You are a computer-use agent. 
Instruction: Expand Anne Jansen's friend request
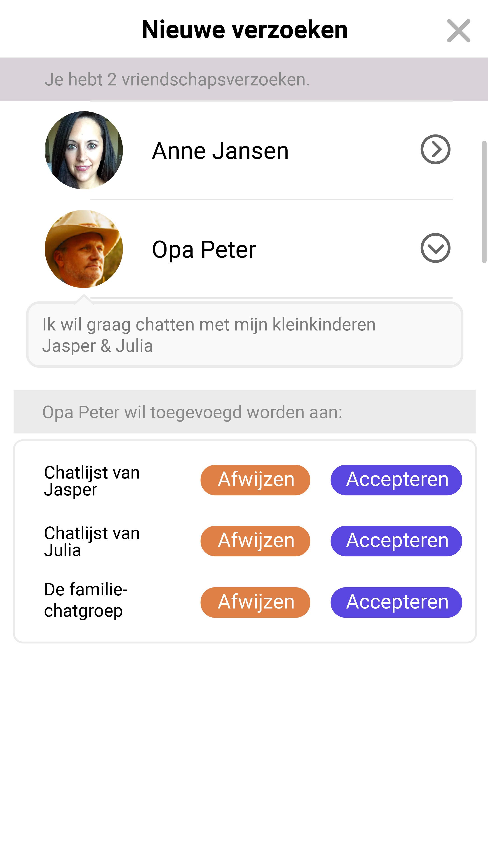coord(435,149)
